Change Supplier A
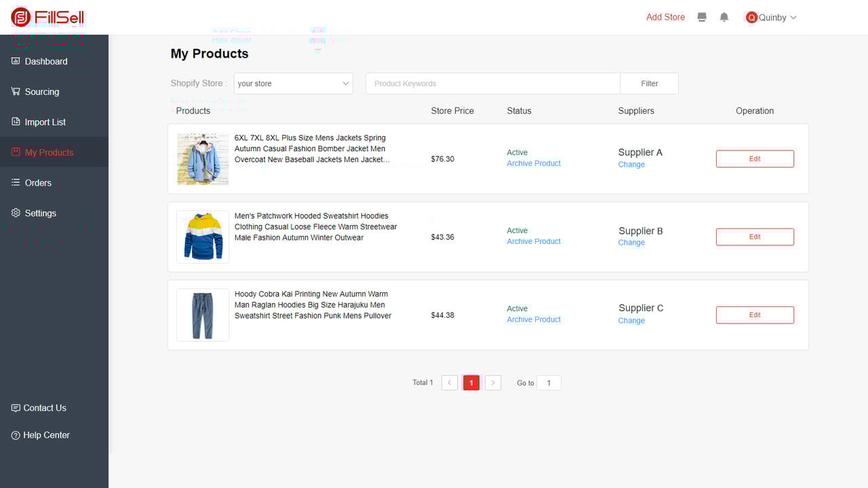The height and width of the screenshot is (488, 868). tap(631, 165)
